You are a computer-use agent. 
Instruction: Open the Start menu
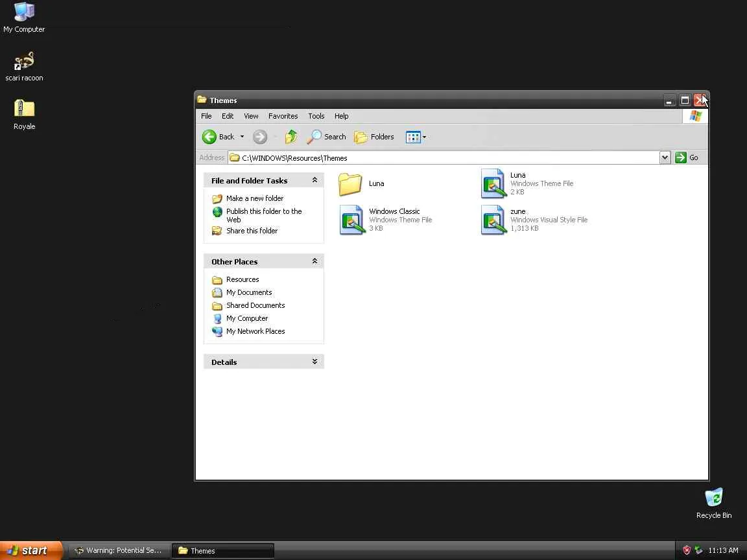tap(31, 550)
